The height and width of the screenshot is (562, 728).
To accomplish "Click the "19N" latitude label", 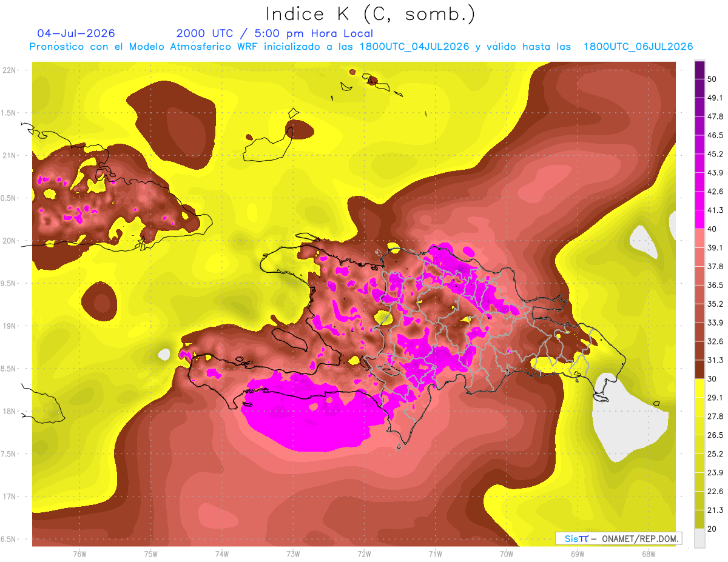I will click(x=9, y=326).
